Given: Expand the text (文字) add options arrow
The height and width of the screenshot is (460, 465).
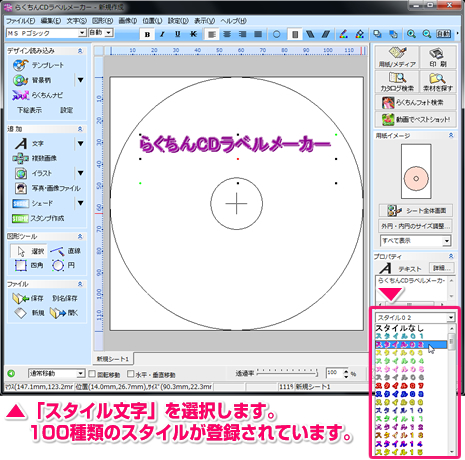Looking at the screenshot, I should [x=81, y=144].
